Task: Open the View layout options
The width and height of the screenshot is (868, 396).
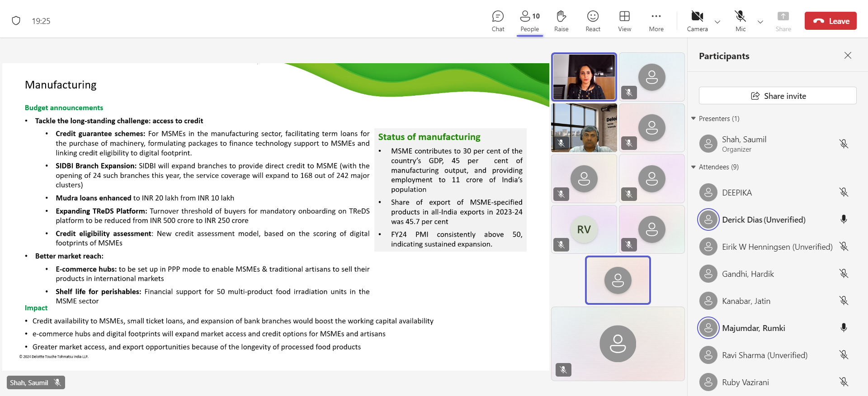Action: pyautogui.click(x=624, y=21)
